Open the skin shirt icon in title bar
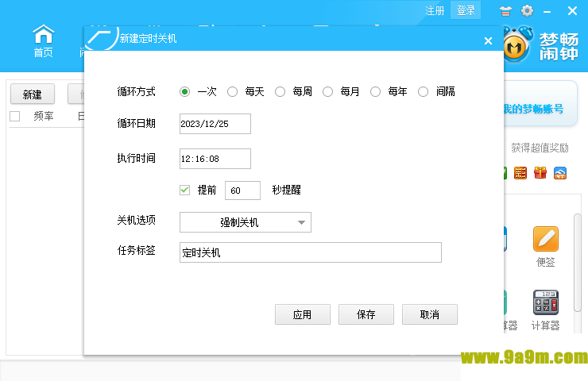 [x=505, y=11]
